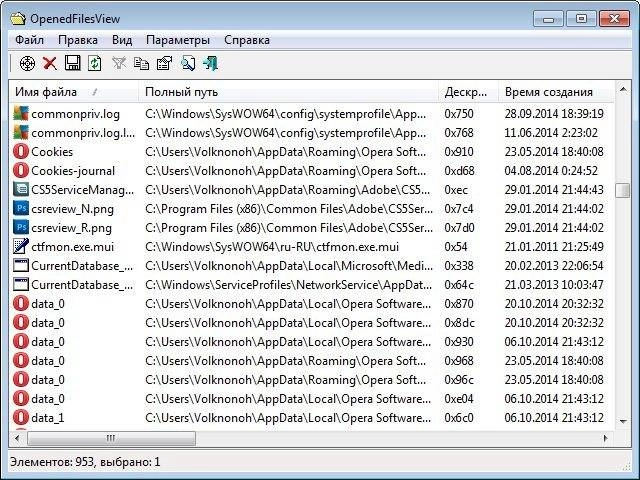640x480 pixels.
Task: Click the vertical scrollbar down arrow
Action: coord(623,421)
